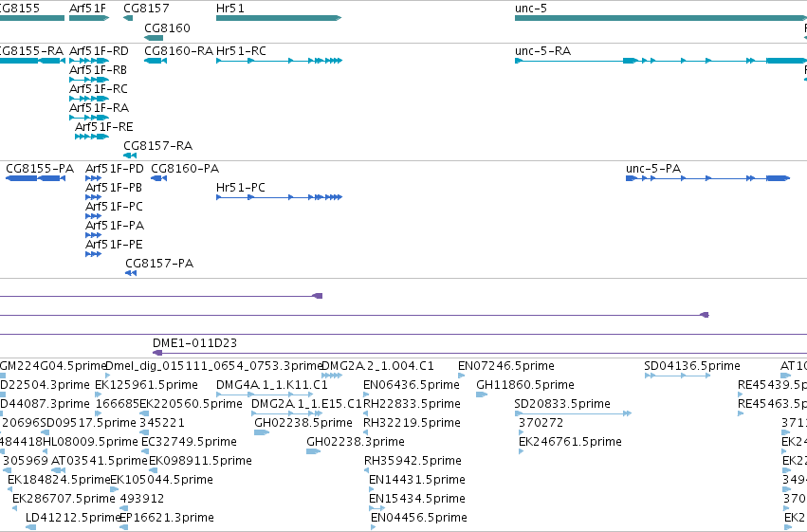Screen dimensions: 807x532
Task: Select the EP16621.3prime EST label
Action: point(166,518)
